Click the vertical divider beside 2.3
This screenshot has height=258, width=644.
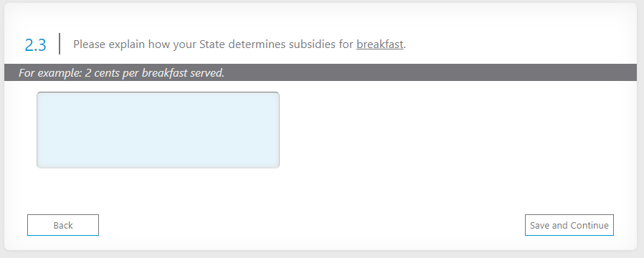point(60,44)
